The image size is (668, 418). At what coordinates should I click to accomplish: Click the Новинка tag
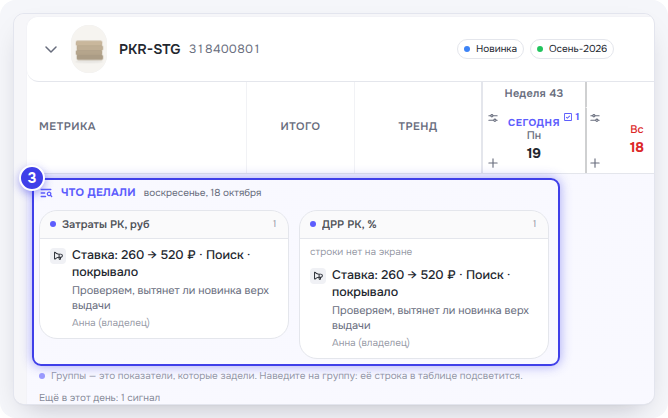click(x=490, y=49)
